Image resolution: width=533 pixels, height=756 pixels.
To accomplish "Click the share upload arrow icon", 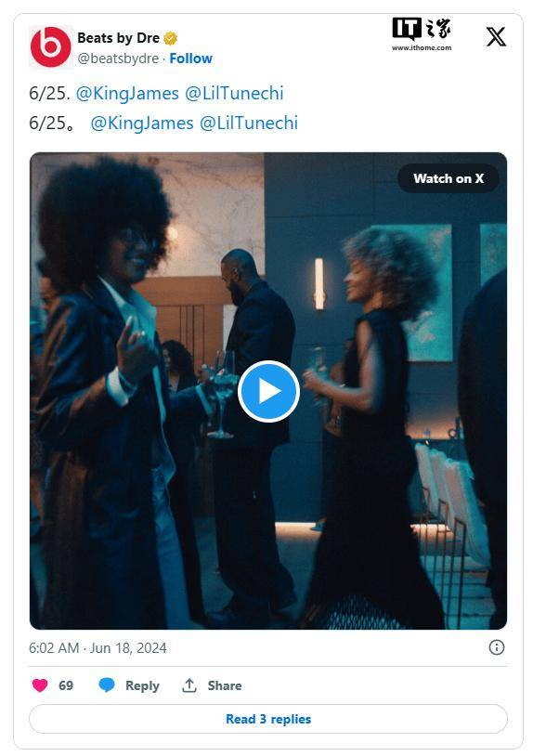I will pos(189,685).
